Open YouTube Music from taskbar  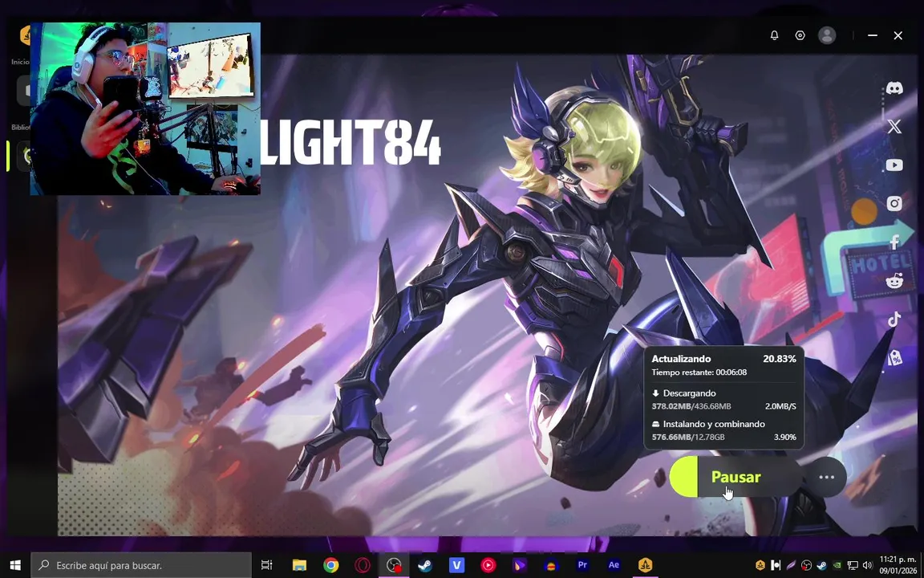pyautogui.click(x=488, y=565)
